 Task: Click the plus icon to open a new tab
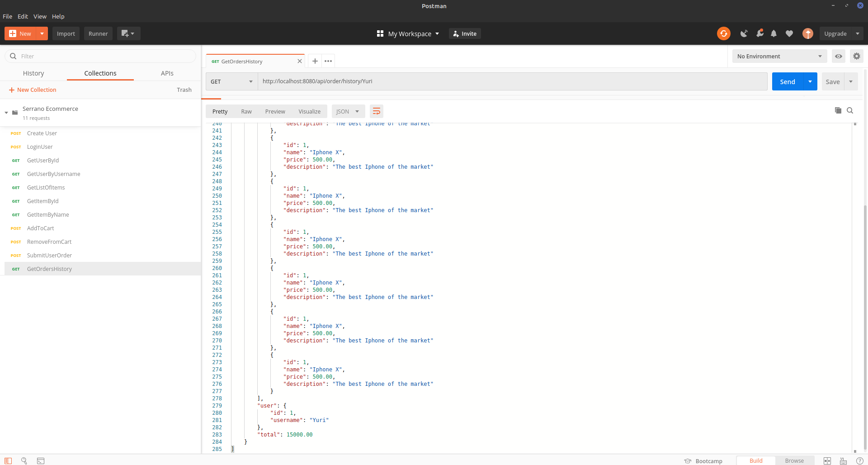315,61
